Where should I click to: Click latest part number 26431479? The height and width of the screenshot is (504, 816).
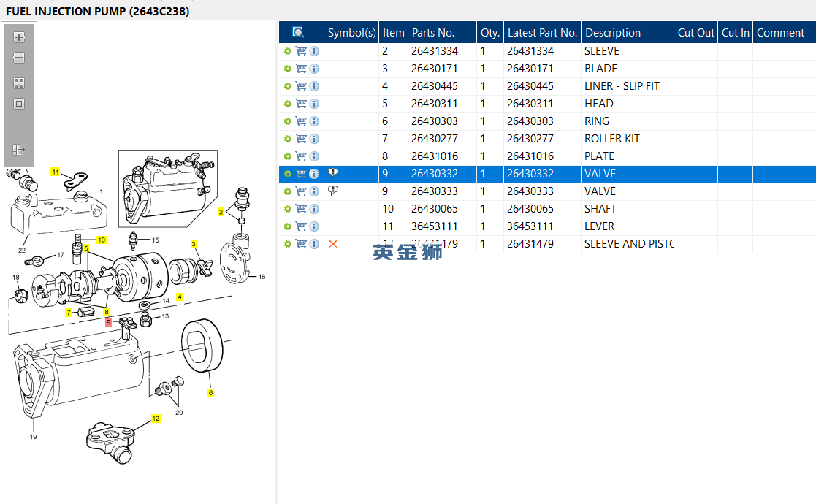[x=530, y=244]
